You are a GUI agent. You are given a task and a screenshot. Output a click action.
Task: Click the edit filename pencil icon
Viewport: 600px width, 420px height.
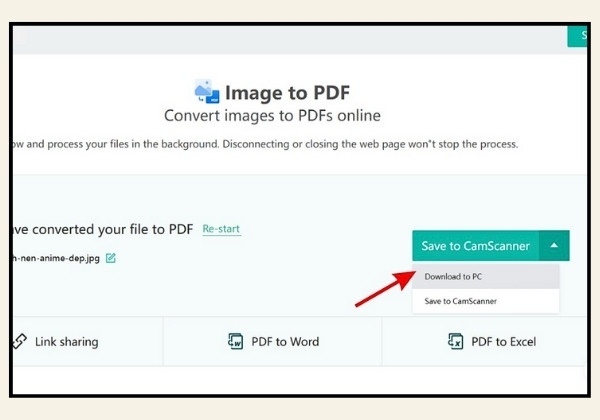click(111, 258)
